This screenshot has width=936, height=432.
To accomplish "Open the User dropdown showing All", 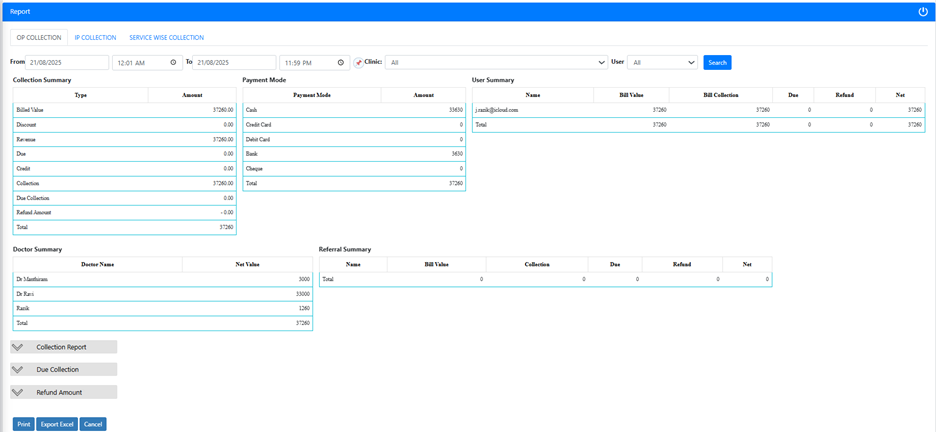I will tap(662, 62).
